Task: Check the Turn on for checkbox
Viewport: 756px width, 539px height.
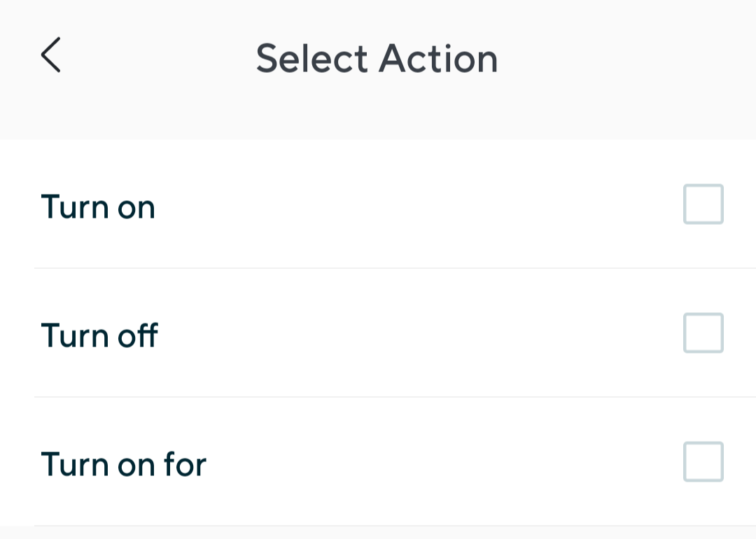Action: coord(703,462)
